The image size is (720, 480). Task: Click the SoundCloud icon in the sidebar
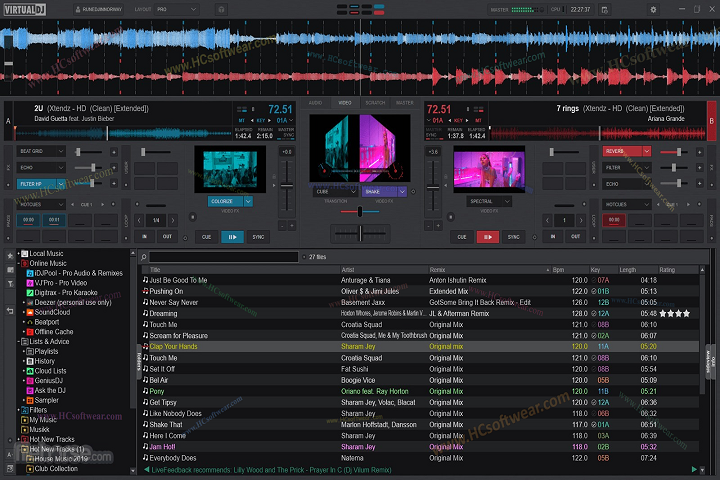[x=29, y=313]
